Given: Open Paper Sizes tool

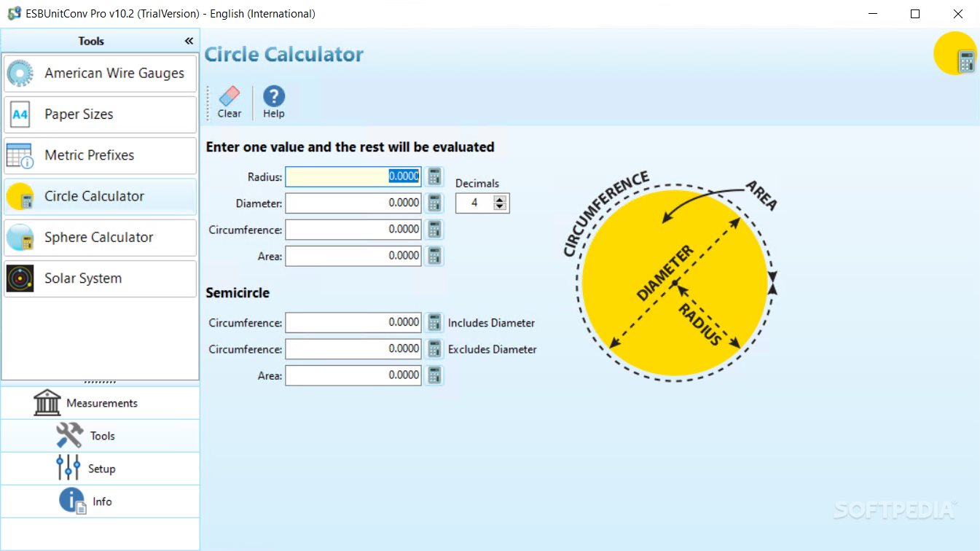Looking at the screenshot, I should coord(100,114).
